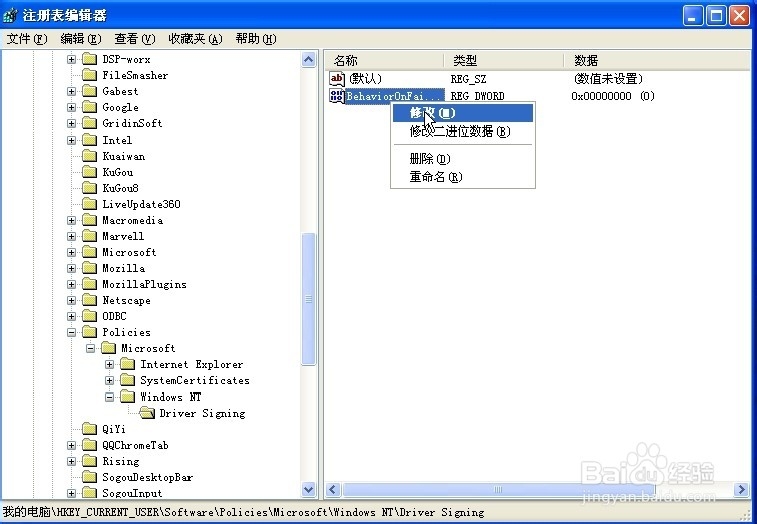Image resolution: width=757 pixels, height=524 pixels.
Task: Click the KuGou8 folder icon
Action: [89, 188]
